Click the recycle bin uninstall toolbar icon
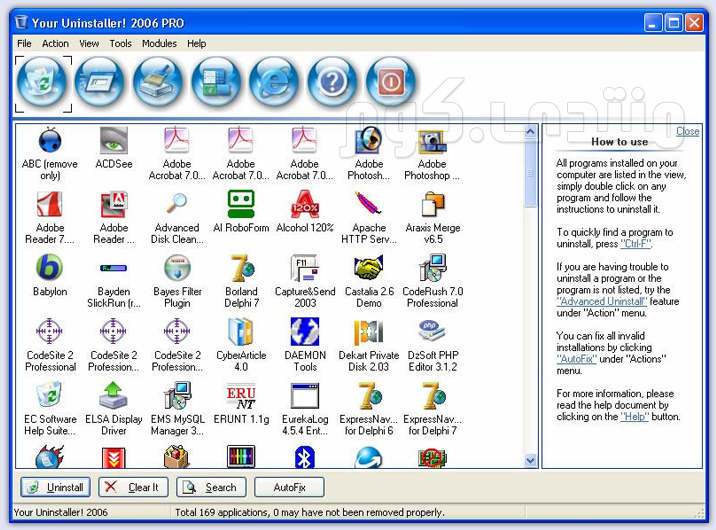This screenshot has height=530, width=716. [x=43, y=83]
